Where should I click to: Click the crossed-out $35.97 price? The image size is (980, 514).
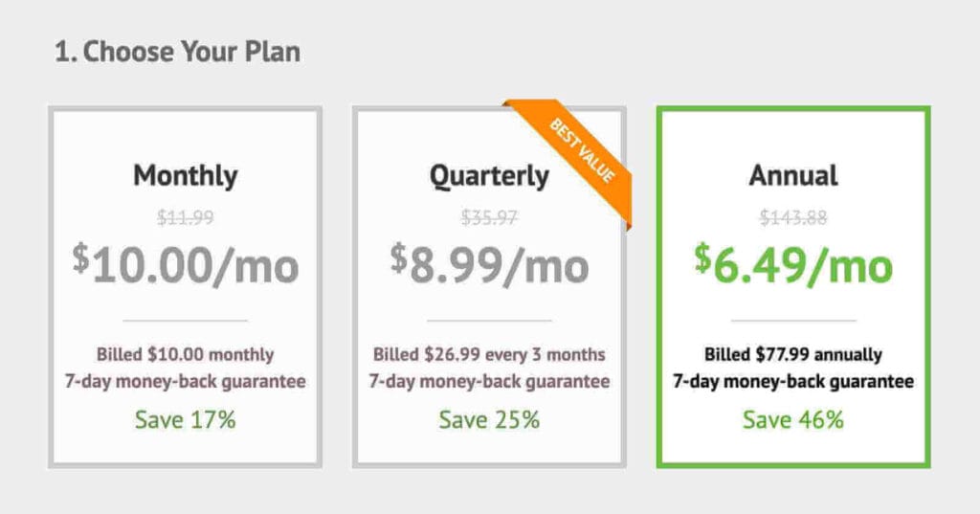[x=489, y=217]
